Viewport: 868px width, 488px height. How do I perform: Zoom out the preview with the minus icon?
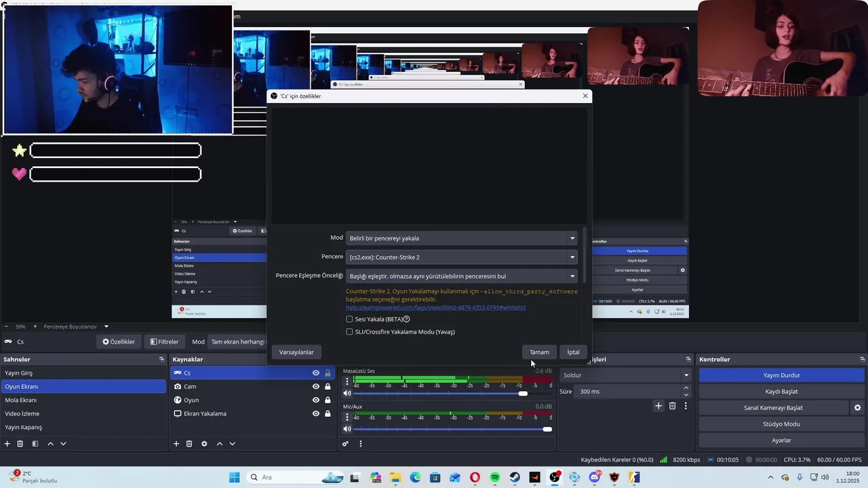click(6, 326)
